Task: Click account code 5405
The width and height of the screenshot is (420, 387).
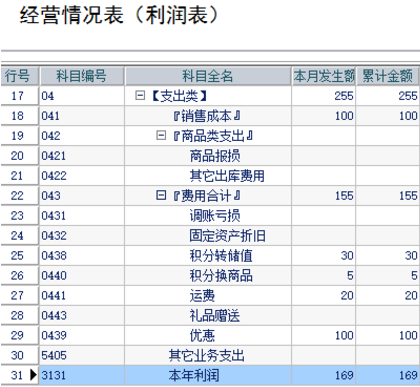Action: pos(54,355)
